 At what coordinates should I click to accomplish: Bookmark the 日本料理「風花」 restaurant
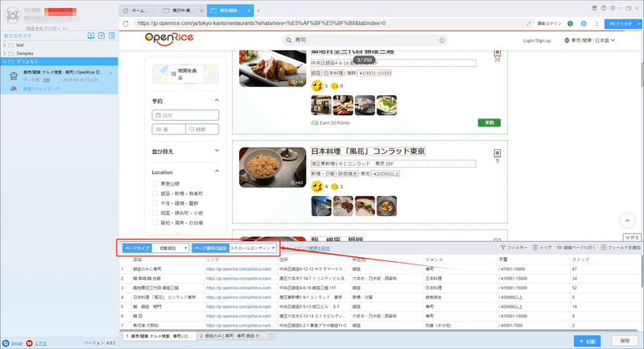click(497, 154)
